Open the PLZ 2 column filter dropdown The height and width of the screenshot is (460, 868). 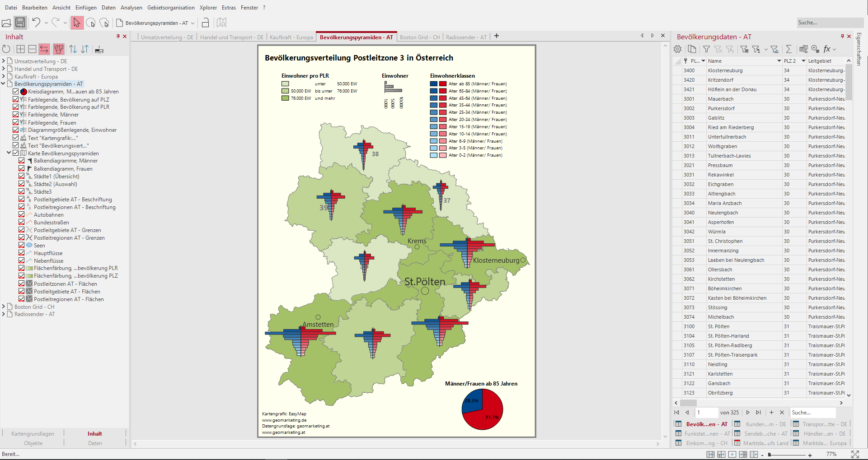point(803,61)
